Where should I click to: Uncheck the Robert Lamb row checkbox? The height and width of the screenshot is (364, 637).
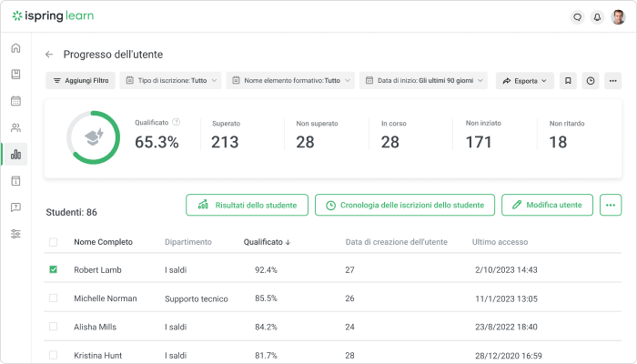click(x=53, y=269)
